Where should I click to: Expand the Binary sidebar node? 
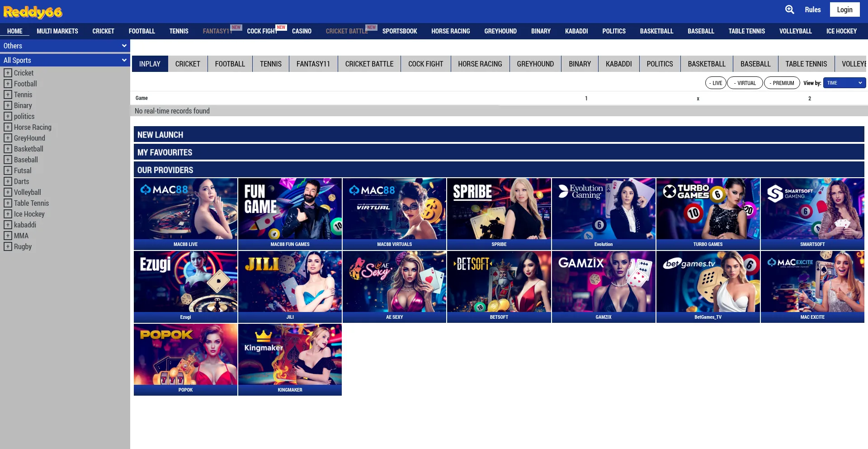pyautogui.click(x=8, y=105)
